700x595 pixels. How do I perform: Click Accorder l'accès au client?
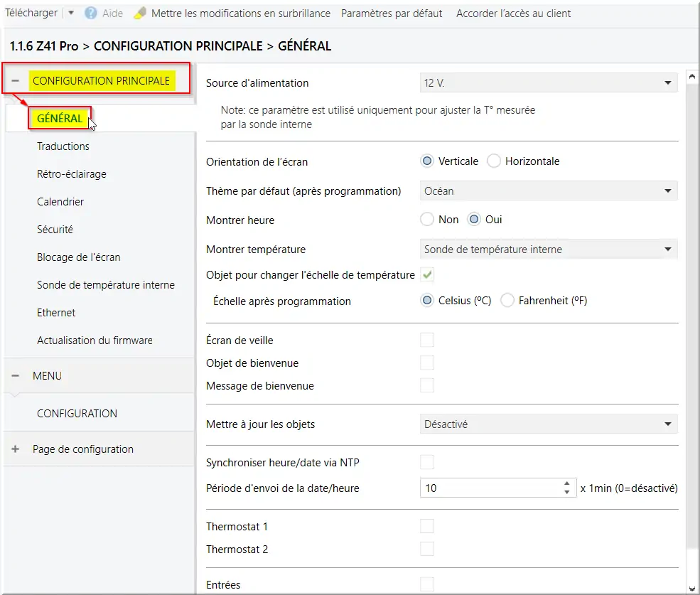point(513,14)
